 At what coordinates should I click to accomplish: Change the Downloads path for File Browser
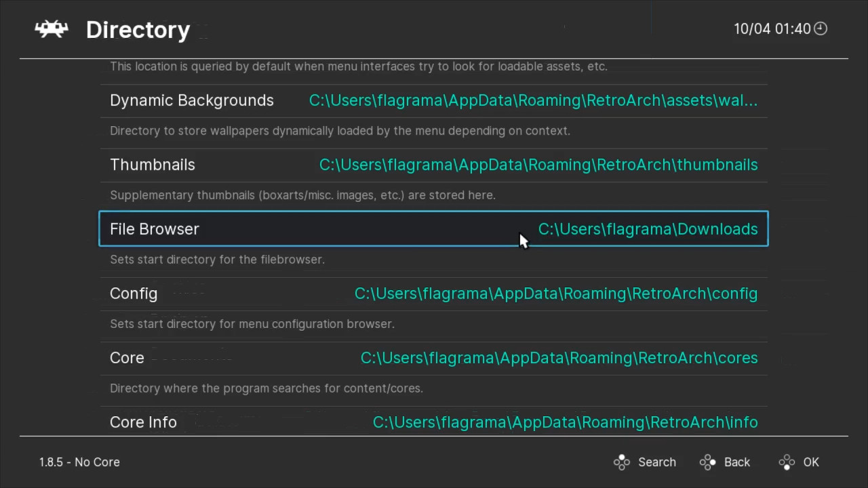click(x=648, y=229)
